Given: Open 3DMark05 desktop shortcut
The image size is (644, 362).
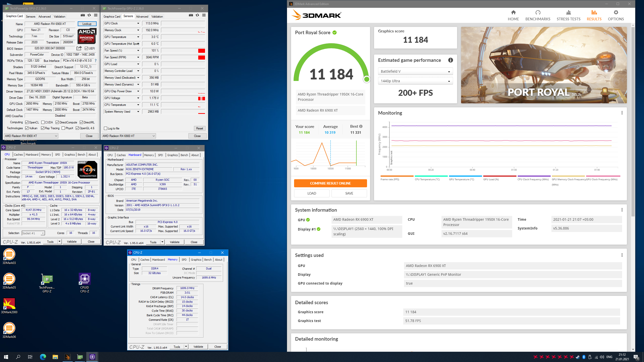Looking at the screenshot, I should tap(9, 281).
